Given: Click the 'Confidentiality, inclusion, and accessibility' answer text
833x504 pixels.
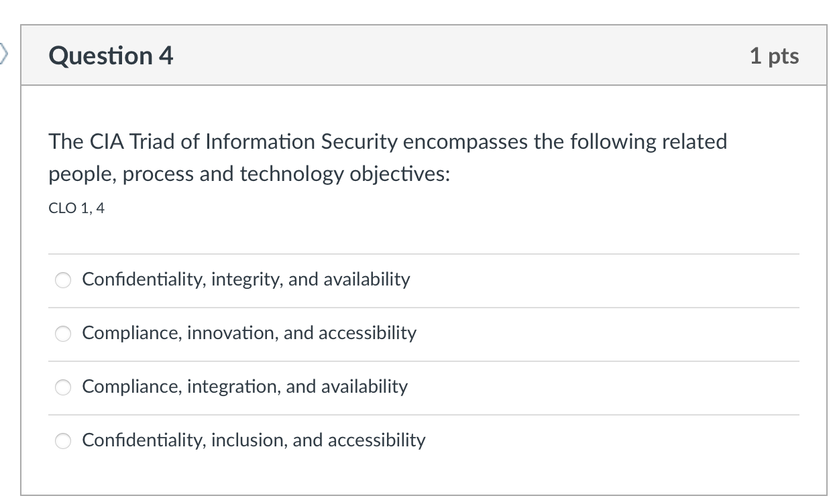Looking at the screenshot, I should (x=254, y=440).
